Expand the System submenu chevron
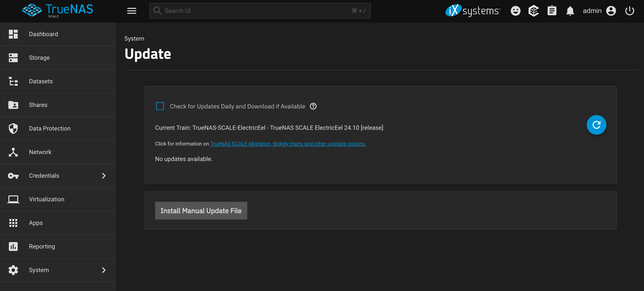The height and width of the screenshot is (291, 644). coord(104,270)
